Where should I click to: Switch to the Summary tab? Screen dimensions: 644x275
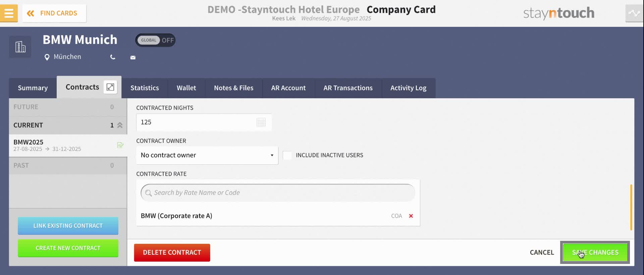click(x=33, y=88)
